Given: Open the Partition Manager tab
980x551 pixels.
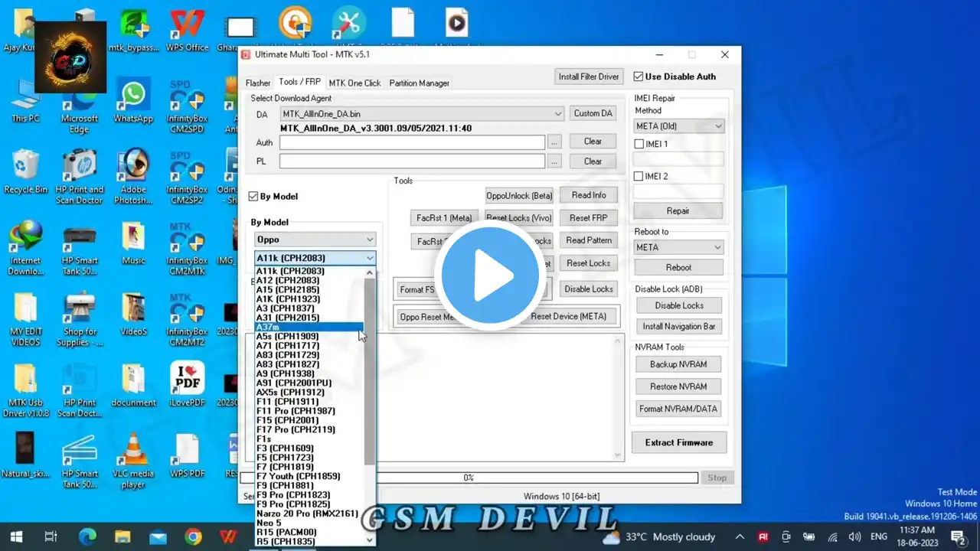Looking at the screenshot, I should pyautogui.click(x=419, y=83).
